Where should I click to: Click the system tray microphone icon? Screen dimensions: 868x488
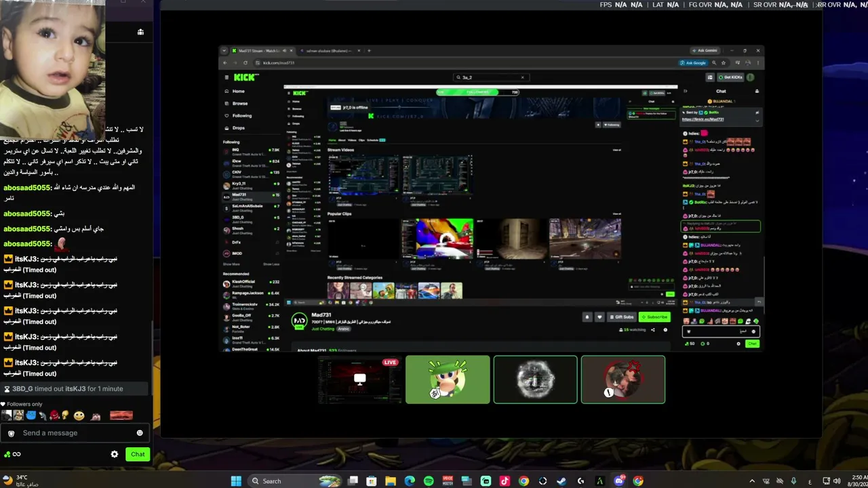click(x=794, y=481)
